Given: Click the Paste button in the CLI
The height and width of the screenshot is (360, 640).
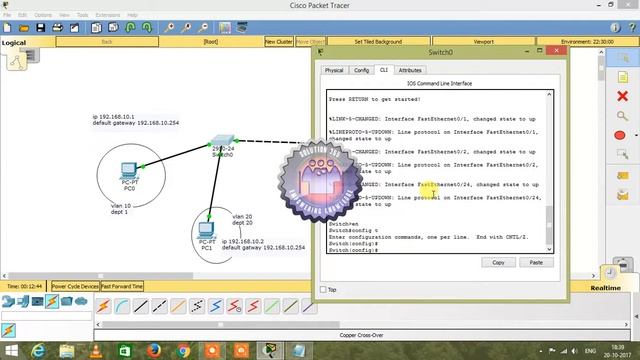Looking at the screenshot, I should click(536, 262).
